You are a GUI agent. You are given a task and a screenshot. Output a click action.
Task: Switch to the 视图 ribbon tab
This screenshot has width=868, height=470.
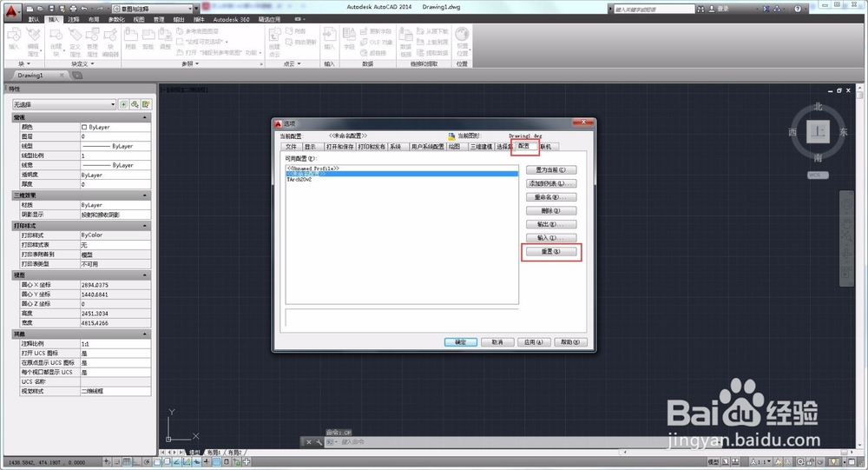pyautogui.click(x=138, y=19)
